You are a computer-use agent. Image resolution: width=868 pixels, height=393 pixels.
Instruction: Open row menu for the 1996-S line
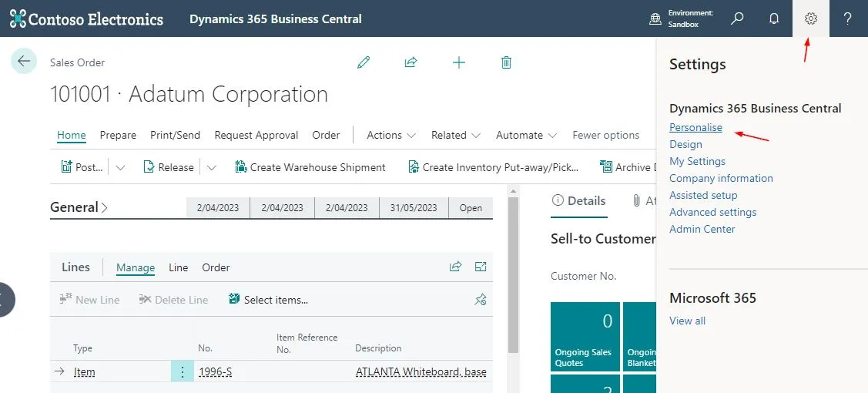183,372
